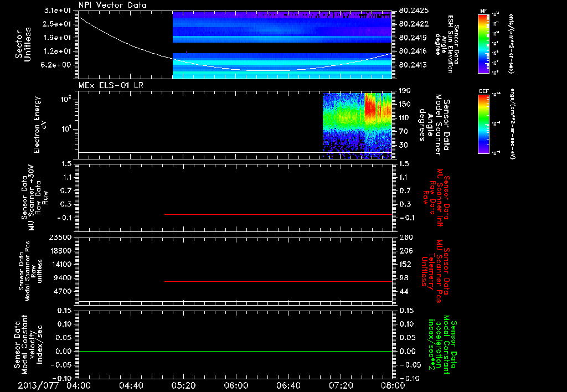The width and height of the screenshot is (567, 392).
Task: Click the '80.2422' elevation tick label
Action: 414,24
